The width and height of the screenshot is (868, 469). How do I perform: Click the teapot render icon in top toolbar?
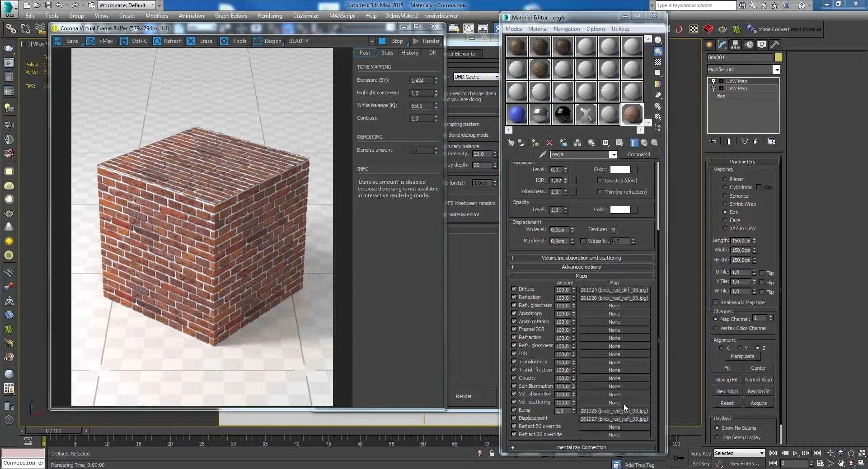tap(722, 29)
